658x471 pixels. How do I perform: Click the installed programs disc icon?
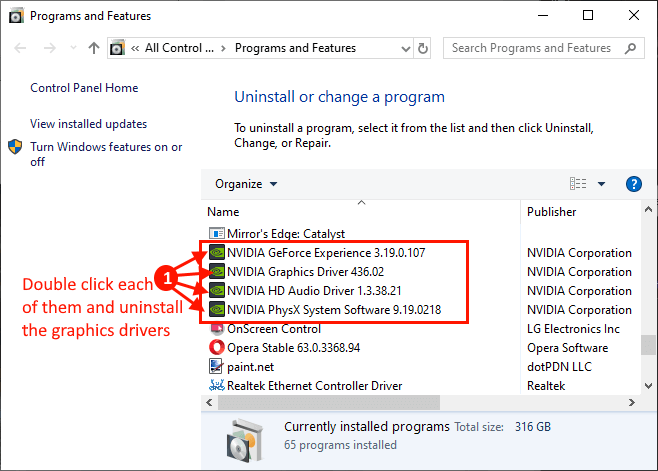point(246,440)
